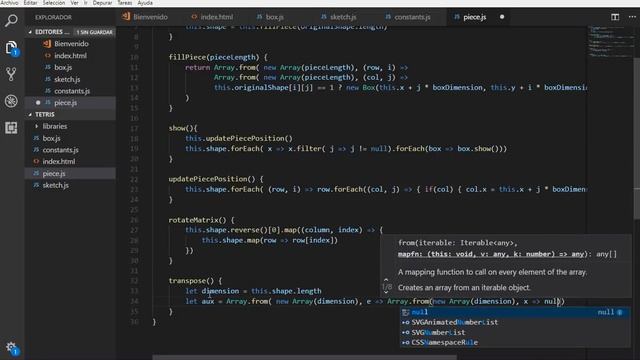Viewport: 640px width, 360px height.
Task: Open the Ayuda menu
Action: [145, 3]
